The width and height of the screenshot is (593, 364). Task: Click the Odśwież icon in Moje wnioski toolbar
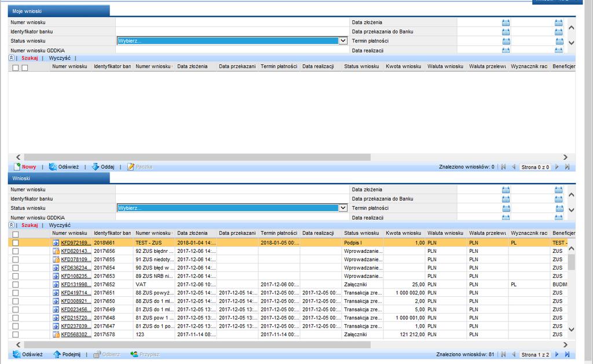[x=53, y=167]
